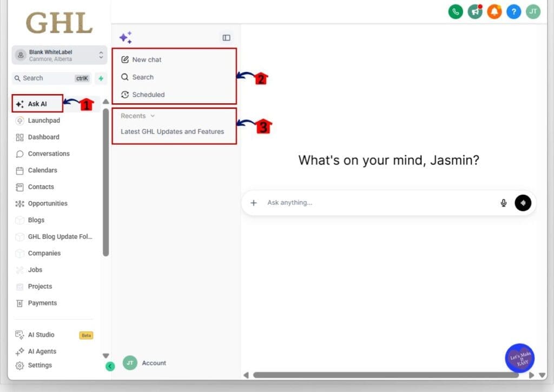554x392 pixels.
Task: Click the horizontal scrollbar thumb
Action: point(386,375)
